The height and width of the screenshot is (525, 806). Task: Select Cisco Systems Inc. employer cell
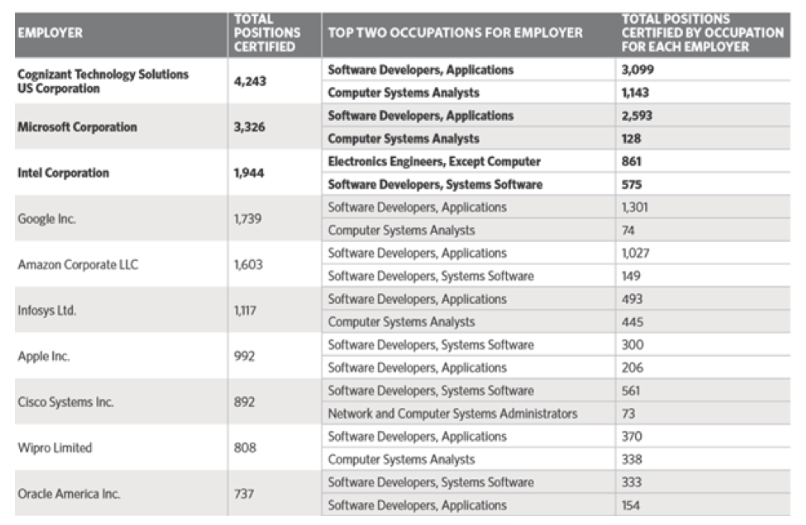point(121,402)
